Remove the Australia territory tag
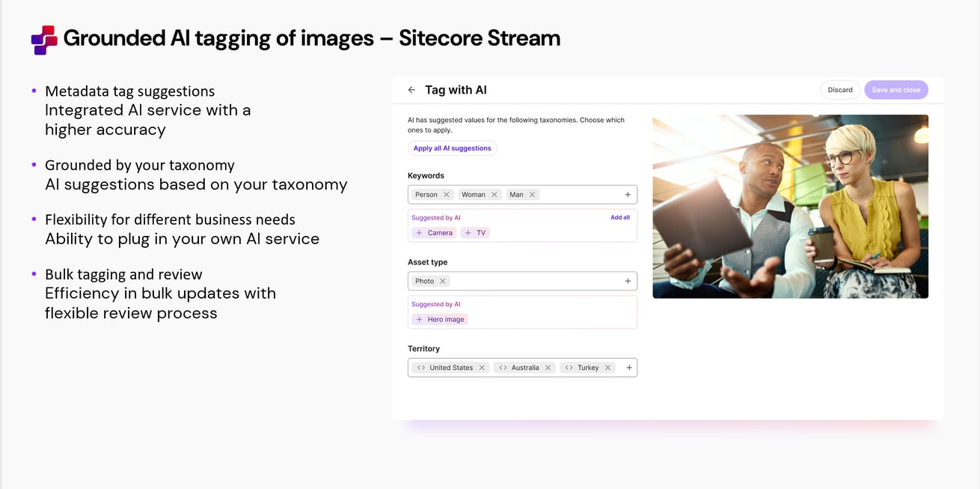Image resolution: width=980 pixels, height=489 pixels. pyautogui.click(x=548, y=367)
